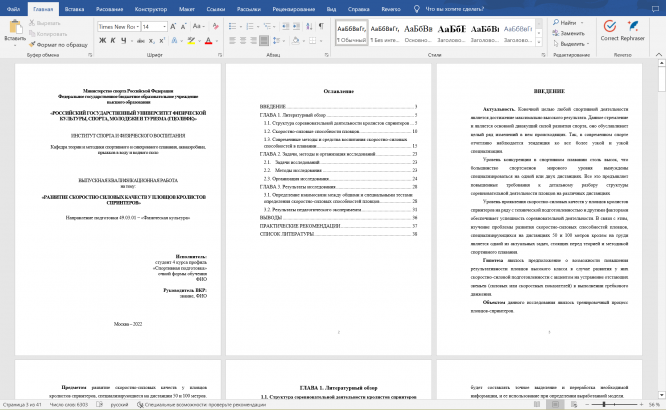Toggle paragraph marks display (¶)

[321, 26]
